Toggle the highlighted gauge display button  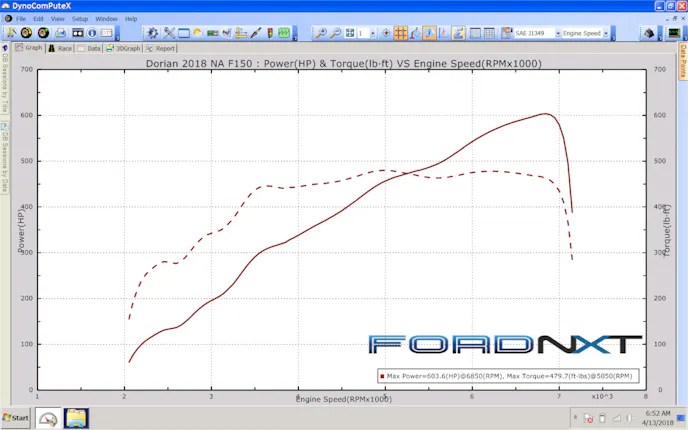[428, 33]
